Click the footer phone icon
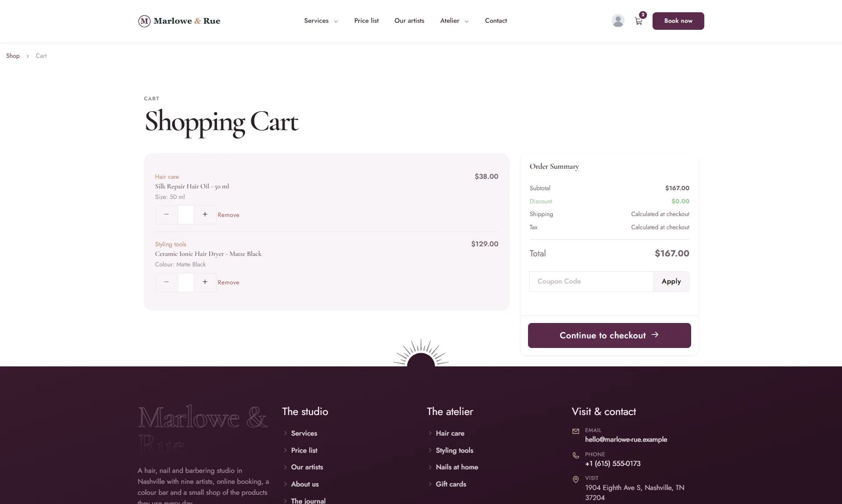842x504 pixels. point(576,455)
